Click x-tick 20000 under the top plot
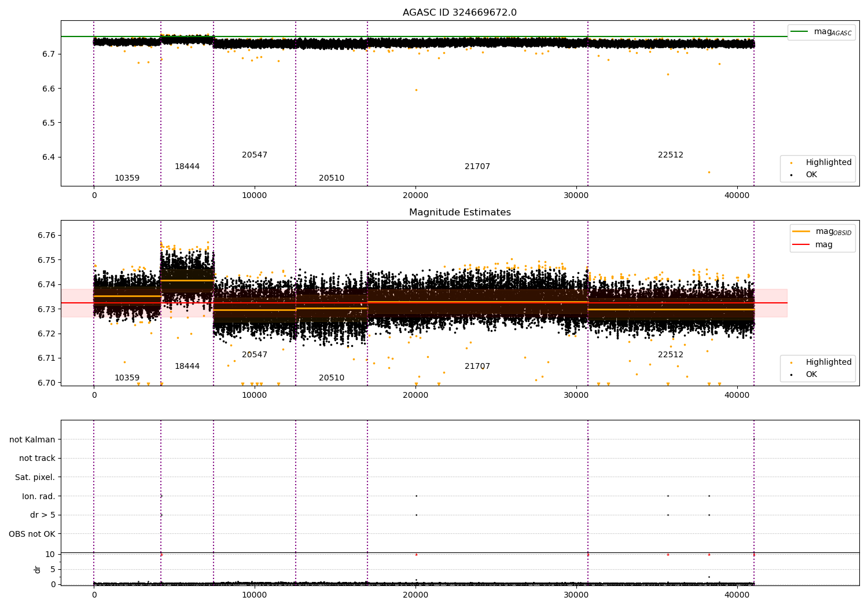 pos(415,196)
